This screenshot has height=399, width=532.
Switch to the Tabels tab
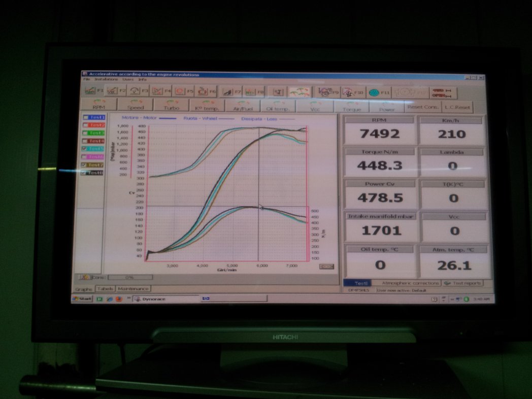point(105,289)
